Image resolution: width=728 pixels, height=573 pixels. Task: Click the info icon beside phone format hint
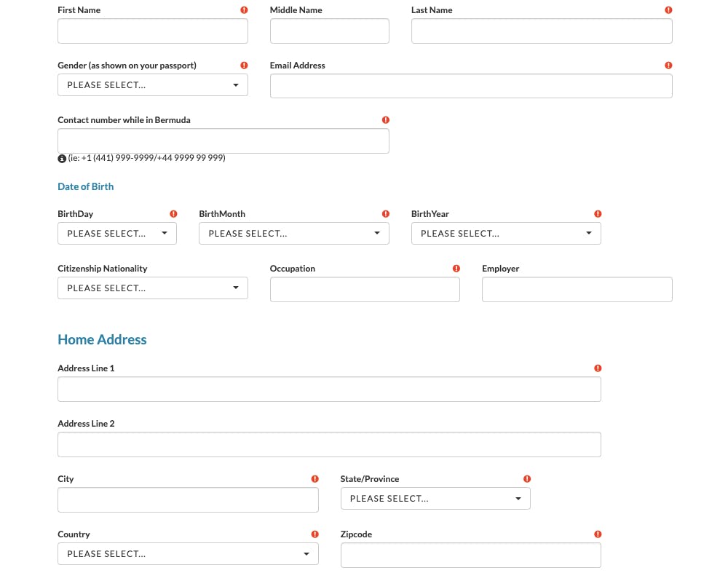click(62, 158)
